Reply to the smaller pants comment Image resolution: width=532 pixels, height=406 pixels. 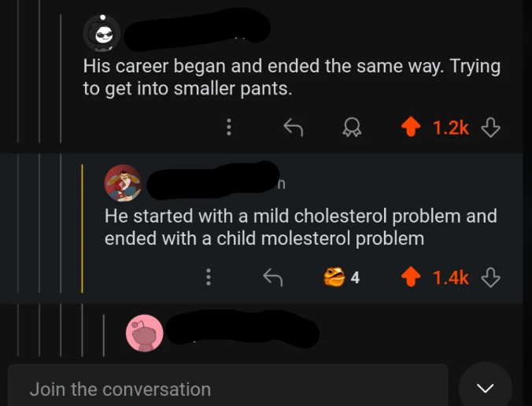pos(293,127)
